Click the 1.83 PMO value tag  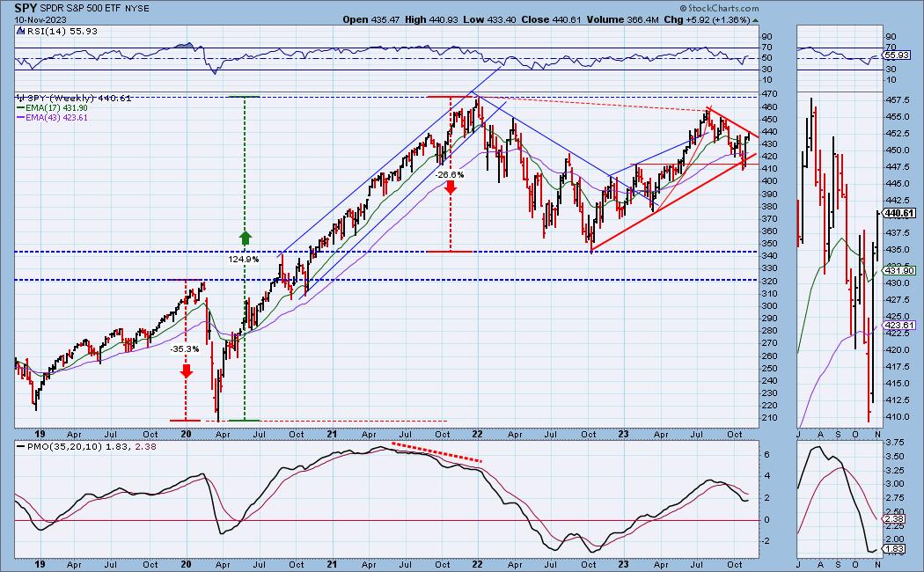pos(895,548)
